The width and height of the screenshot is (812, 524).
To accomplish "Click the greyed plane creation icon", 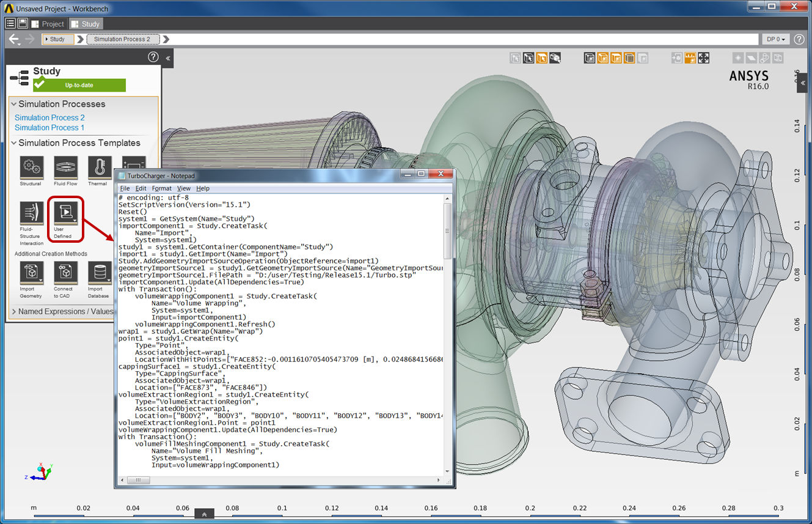I will point(752,58).
